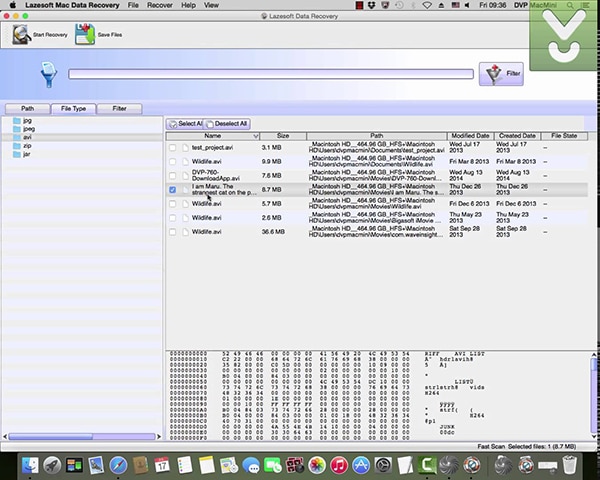Image resolution: width=600 pixels, height=480 pixels.
Task: Check the box for Wildlife.avi 2.6 MB
Action: click(173, 218)
